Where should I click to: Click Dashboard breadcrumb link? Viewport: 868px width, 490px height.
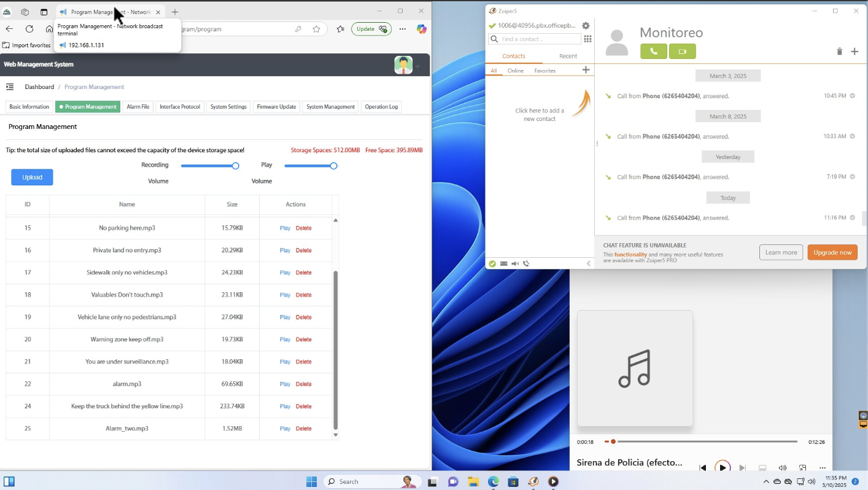point(39,87)
